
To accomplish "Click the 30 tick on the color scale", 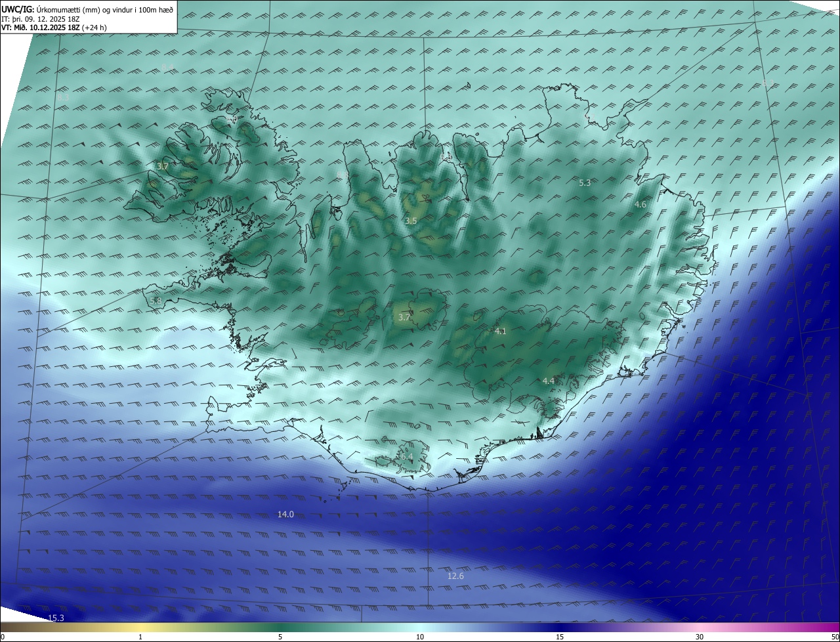I will [700, 637].
